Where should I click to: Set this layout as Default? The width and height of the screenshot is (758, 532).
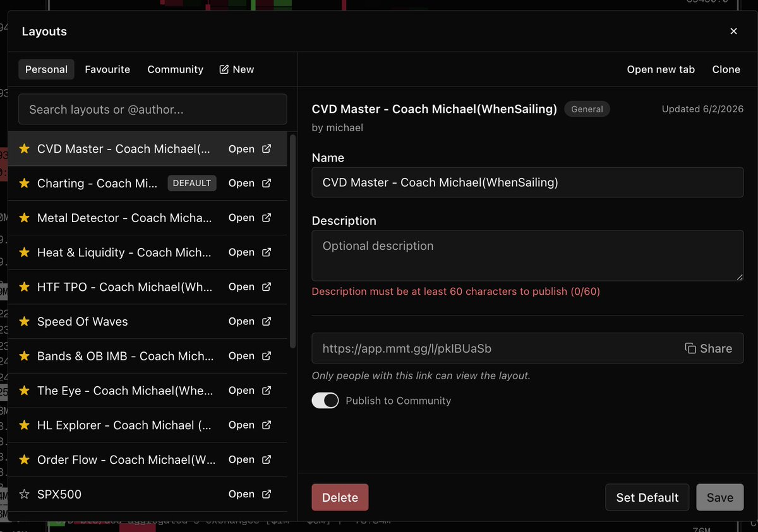point(647,497)
